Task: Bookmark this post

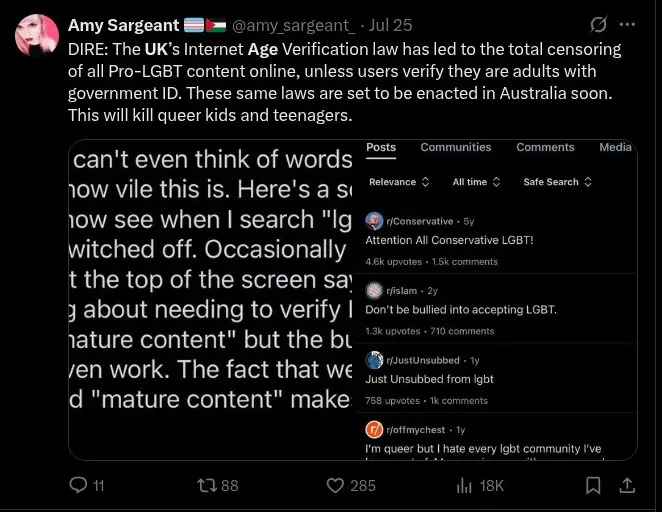Action: click(593, 485)
